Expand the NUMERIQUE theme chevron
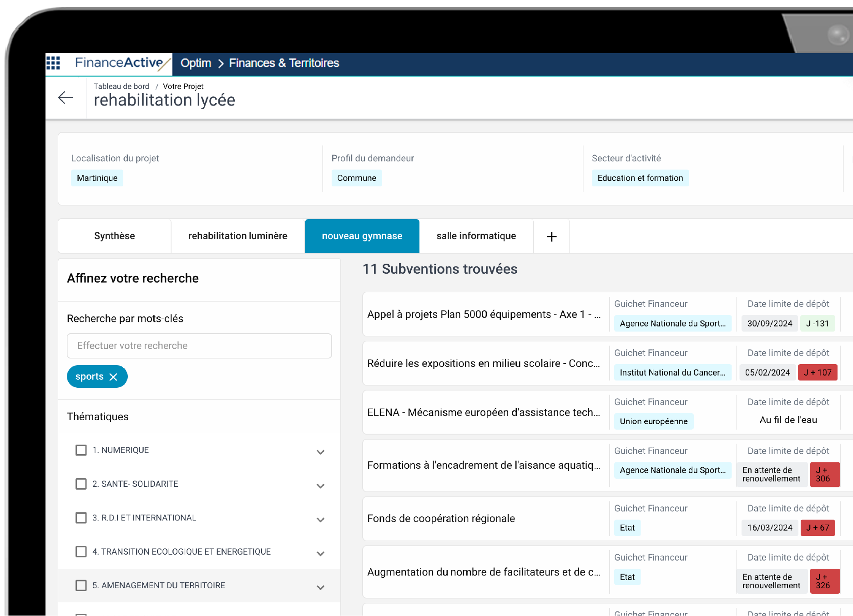 (x=321, y=452)
